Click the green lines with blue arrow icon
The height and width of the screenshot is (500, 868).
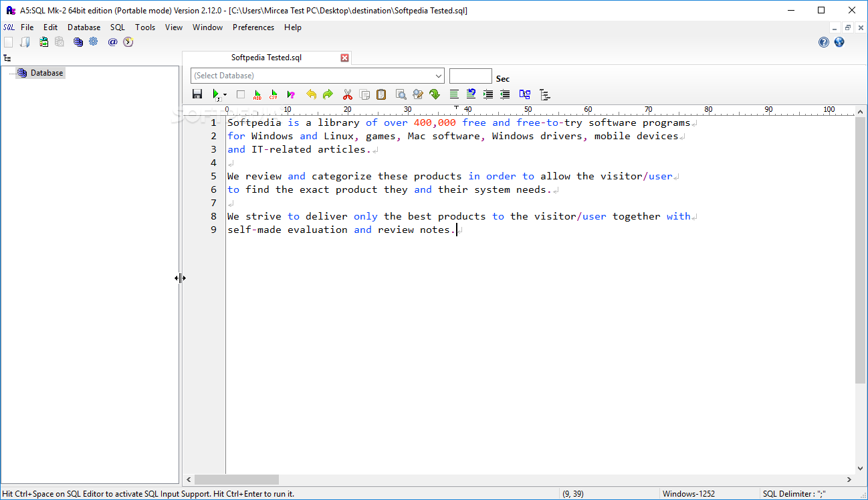[x=471, y=94]
